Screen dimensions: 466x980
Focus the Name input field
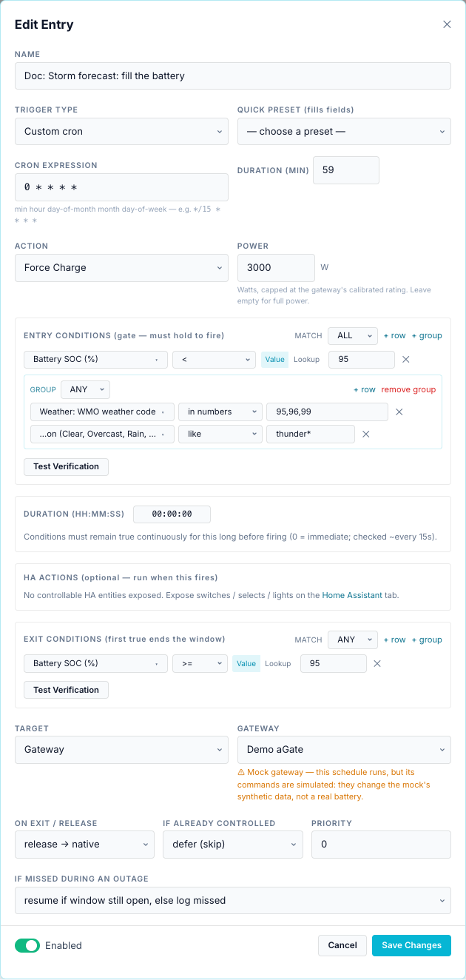[233, 75]
